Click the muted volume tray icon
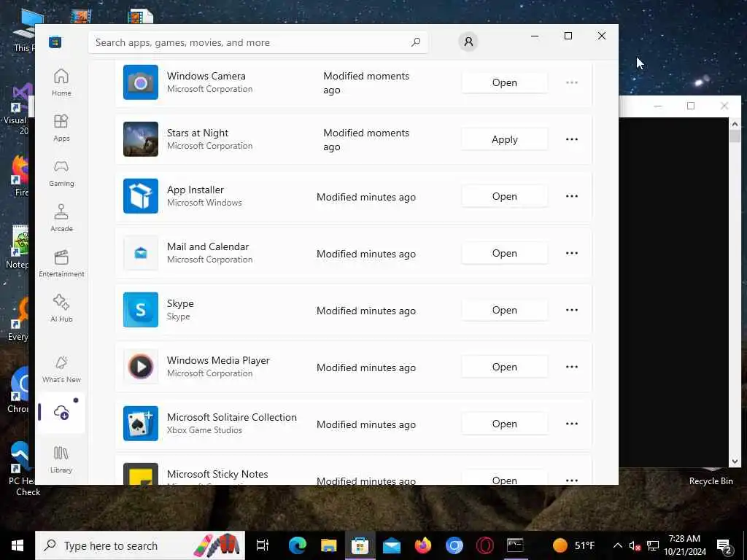 point(635,545)
